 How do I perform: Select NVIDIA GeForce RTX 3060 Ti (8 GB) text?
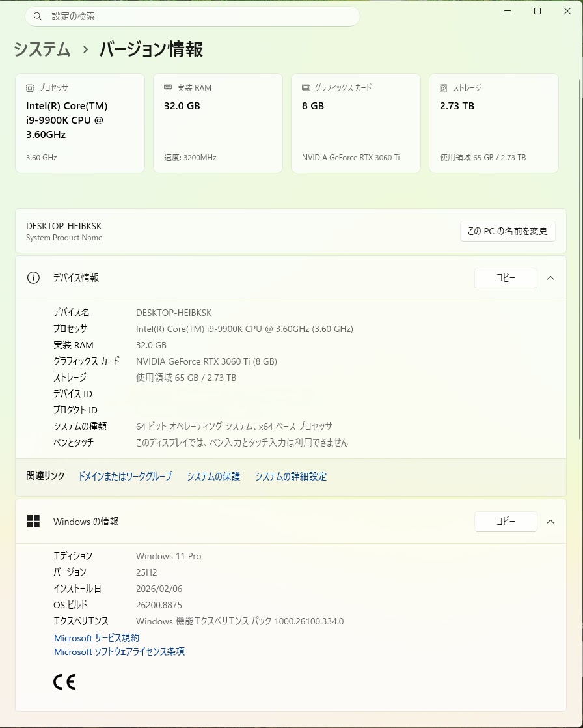(x=206, y=361)
